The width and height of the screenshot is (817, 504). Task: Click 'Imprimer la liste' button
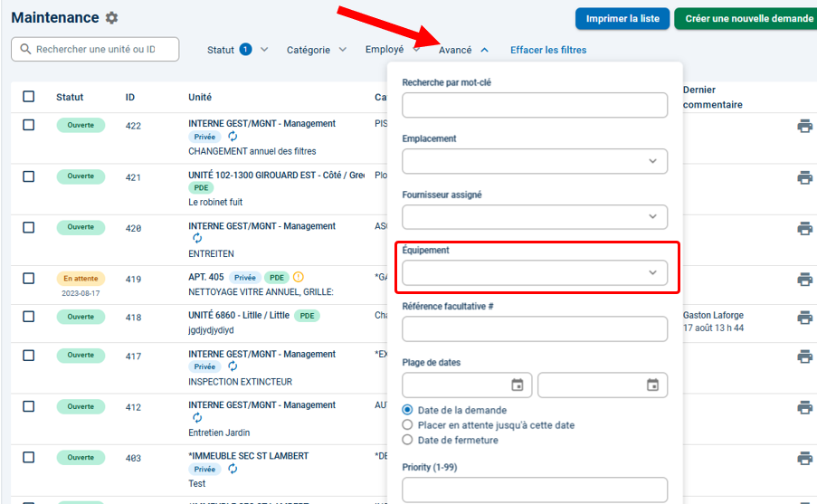click(622, 19)
